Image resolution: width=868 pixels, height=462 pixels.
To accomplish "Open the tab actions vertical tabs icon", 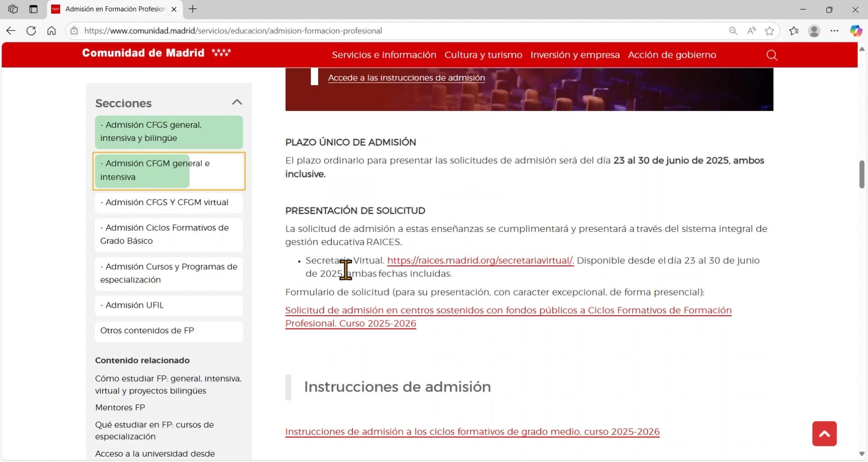I will 33,9.
